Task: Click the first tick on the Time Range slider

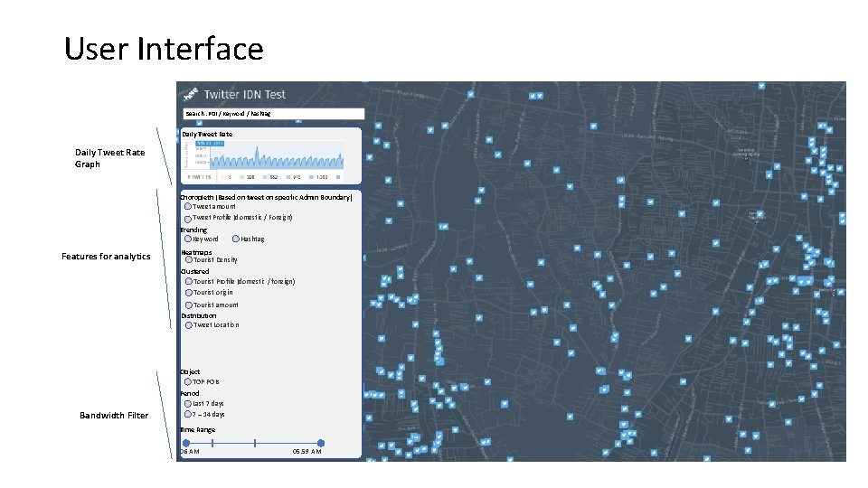Action: click(x=212, y=443)
